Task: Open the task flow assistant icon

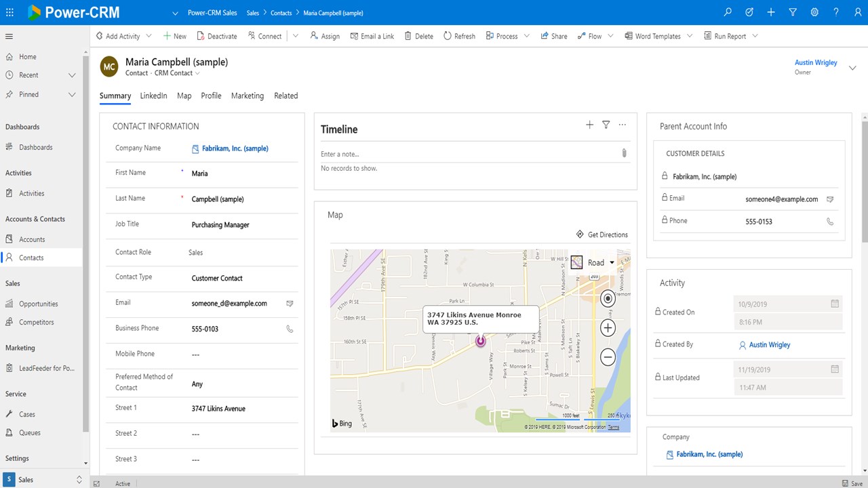Action: click(x=749, y=12)
